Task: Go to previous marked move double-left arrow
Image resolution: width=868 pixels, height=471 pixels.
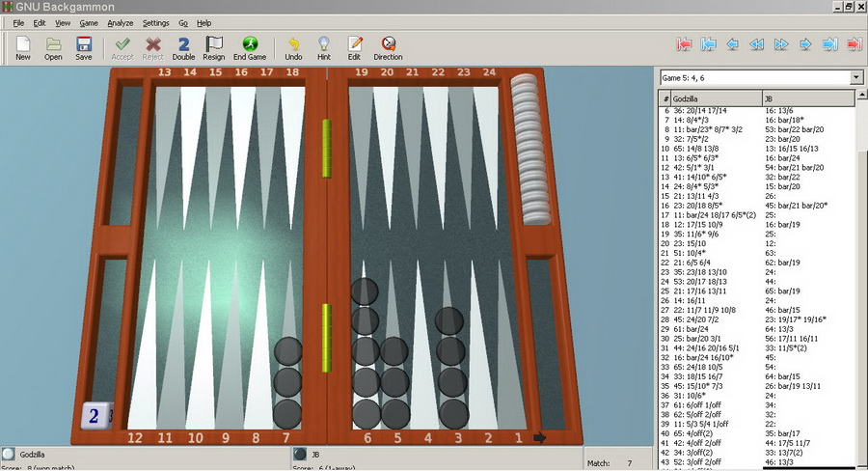Action: [757, 44]
